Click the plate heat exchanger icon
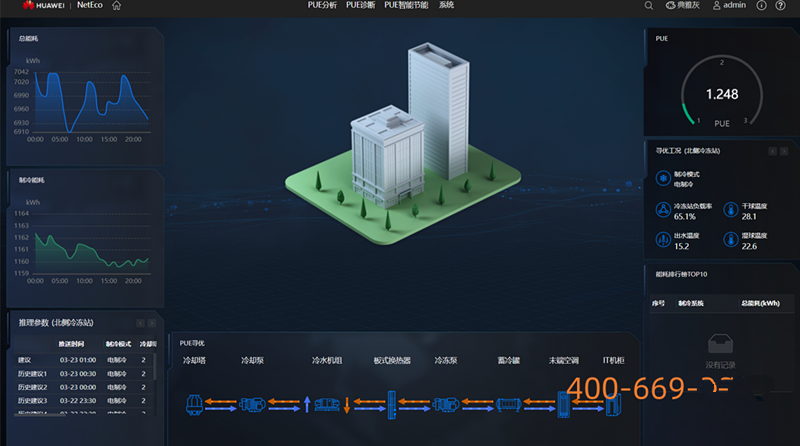The image size is (800, 446). (392, 405)
